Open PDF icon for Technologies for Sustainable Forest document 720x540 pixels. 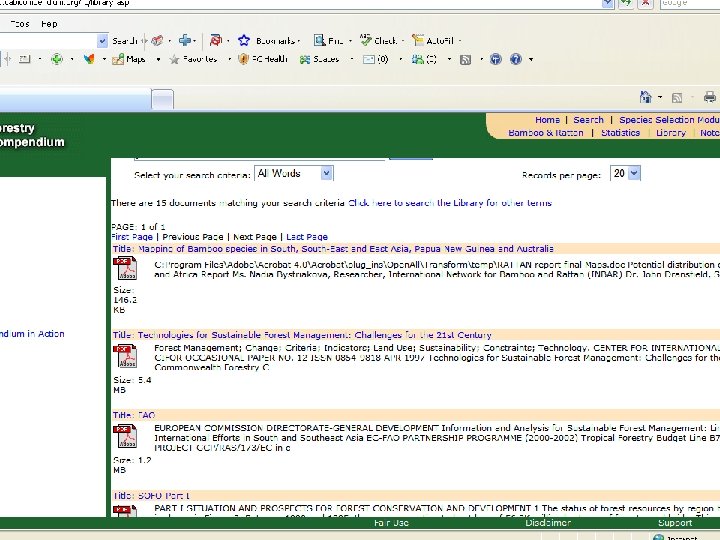[125, 356]
